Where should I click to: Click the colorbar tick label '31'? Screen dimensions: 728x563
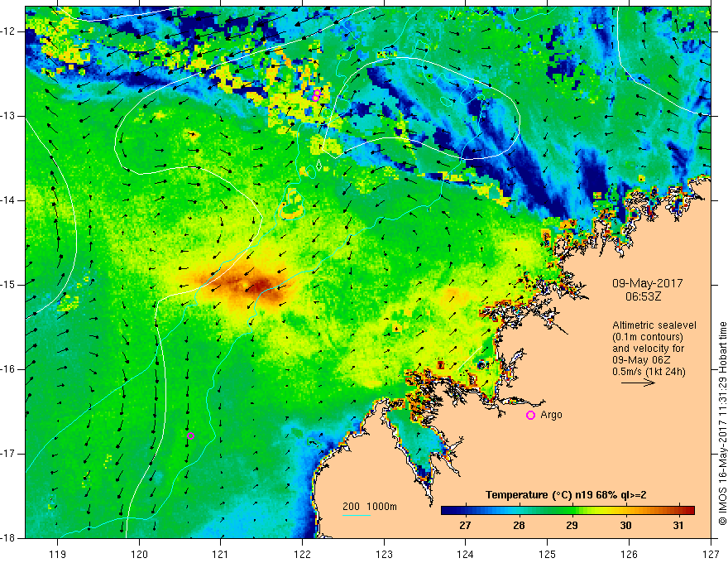click(678, 526)
